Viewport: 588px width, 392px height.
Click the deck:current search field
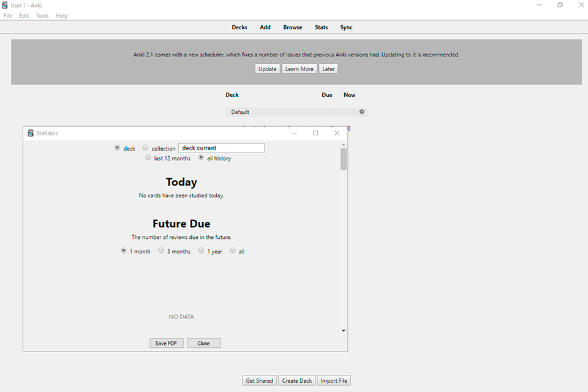pos(221,148)
